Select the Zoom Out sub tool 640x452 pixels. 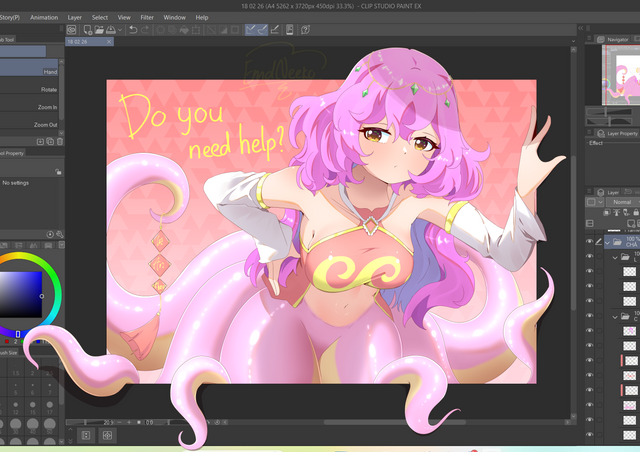(x=29, y=120)
